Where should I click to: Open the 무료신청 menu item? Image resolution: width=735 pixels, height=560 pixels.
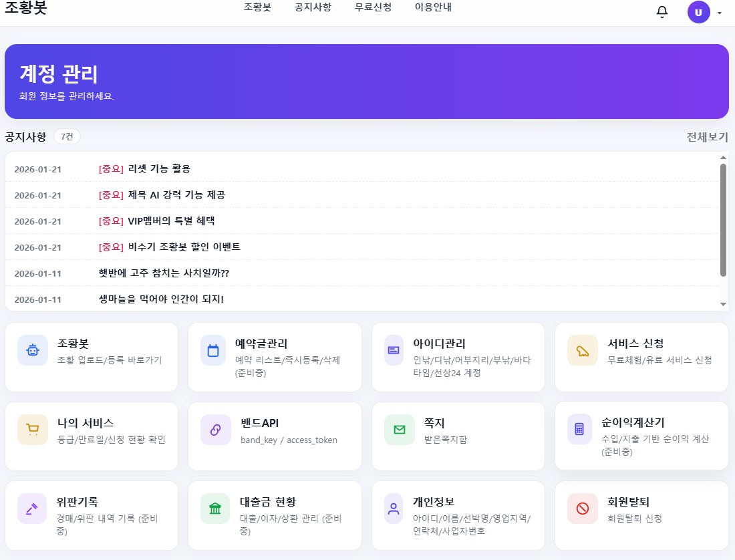tap(373, 7)
